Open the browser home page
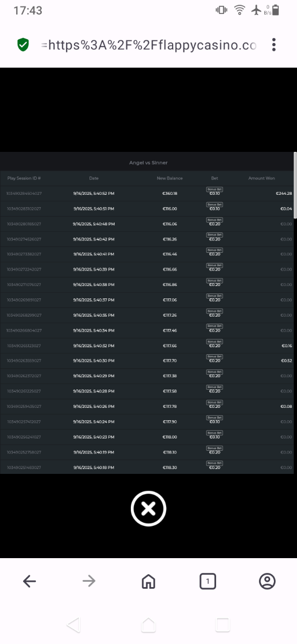 click(x=148, y=581)
